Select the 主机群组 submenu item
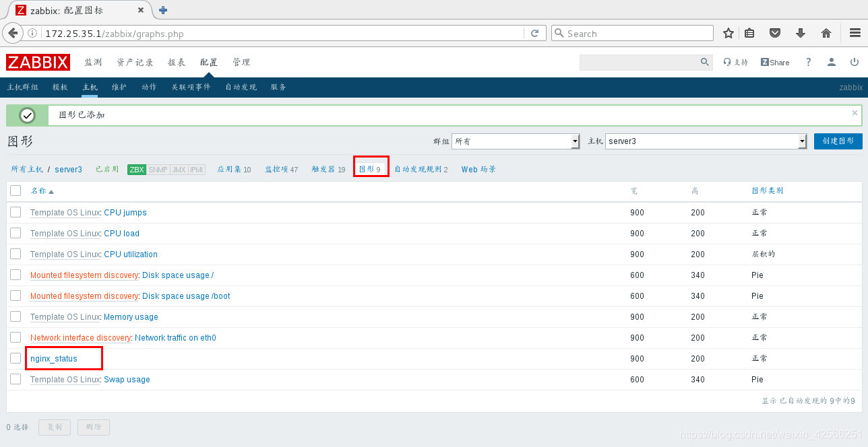This screenshot has height=447, width=868. 23,88
